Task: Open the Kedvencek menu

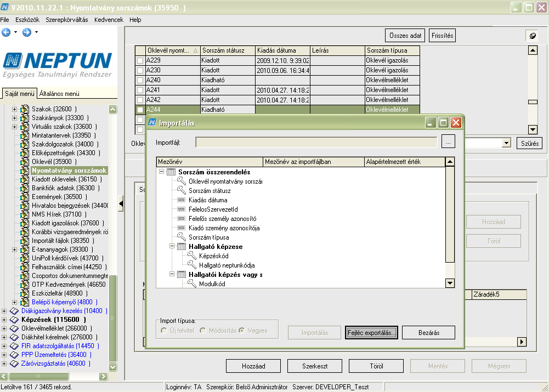Action: tap(109, 20)
